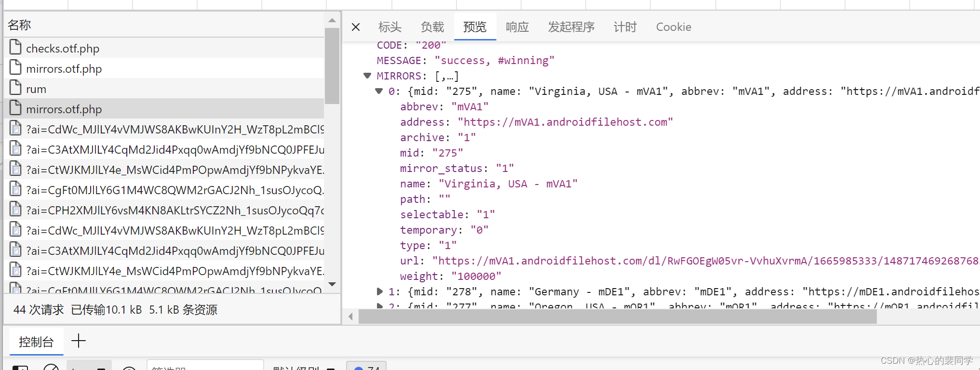Viewport: 980px width, 370px height.
Task: Click the address "https://mVA1.androidfilehost.com" value
Action: (x=565, y=122)
